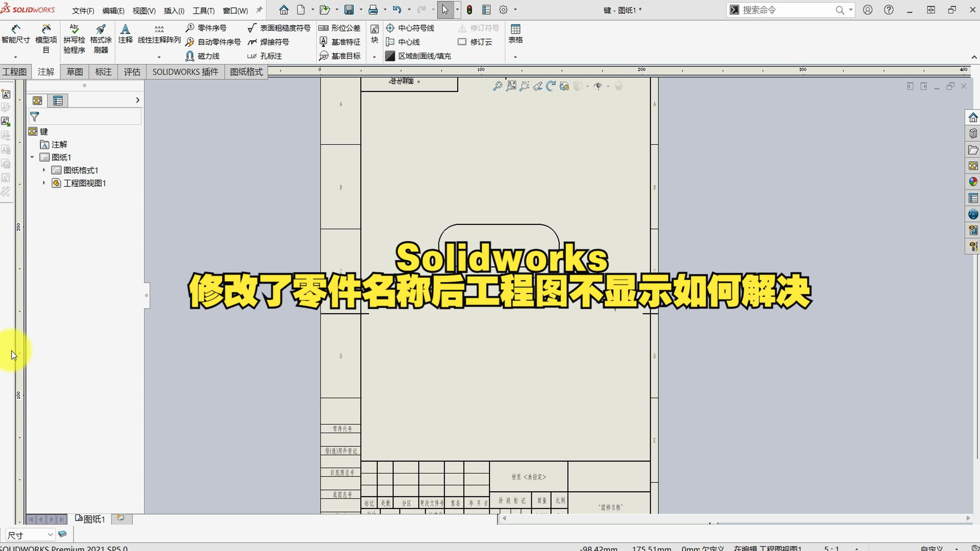Switch to the 评估 ribbon tab

click(x=131, y=72)
